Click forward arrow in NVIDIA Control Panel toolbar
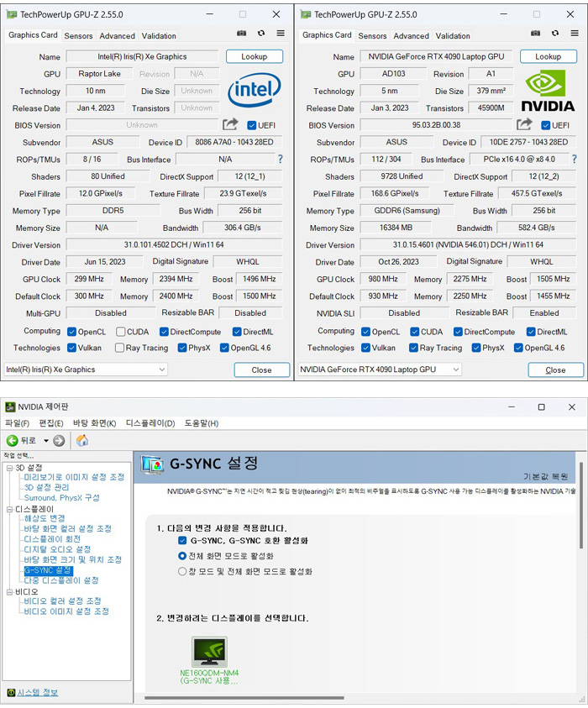The height and width of the screenshot is (708, 588). point(59,441)
